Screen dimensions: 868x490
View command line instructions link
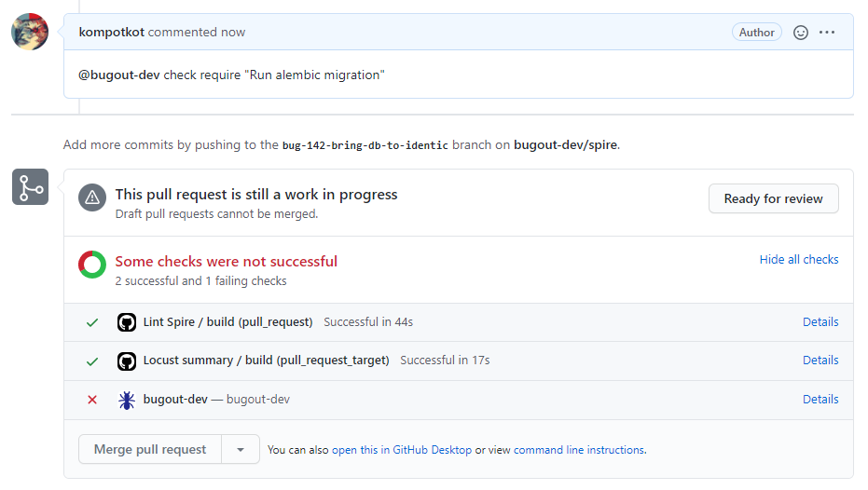[x=579, y=450]
